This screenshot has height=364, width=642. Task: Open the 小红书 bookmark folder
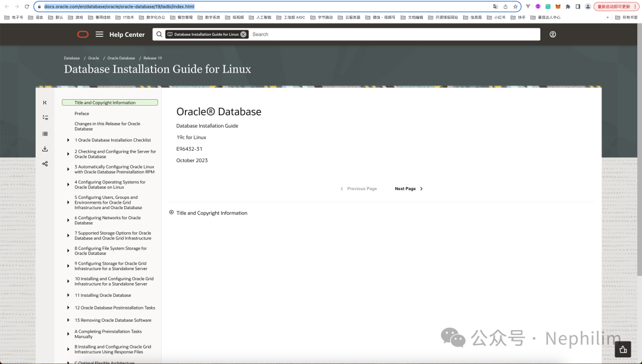[x=496, y=18]
